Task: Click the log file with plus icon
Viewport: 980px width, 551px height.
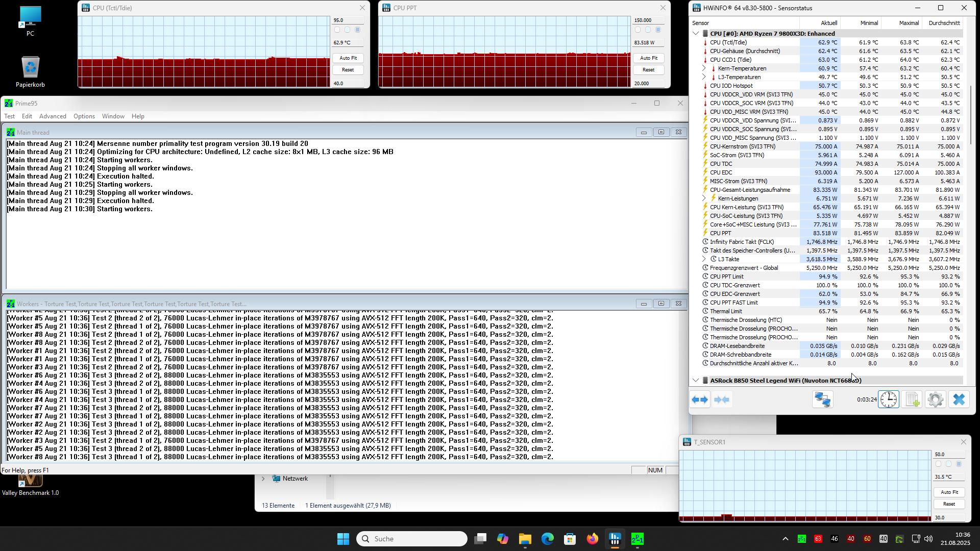Action: point(912,399)
